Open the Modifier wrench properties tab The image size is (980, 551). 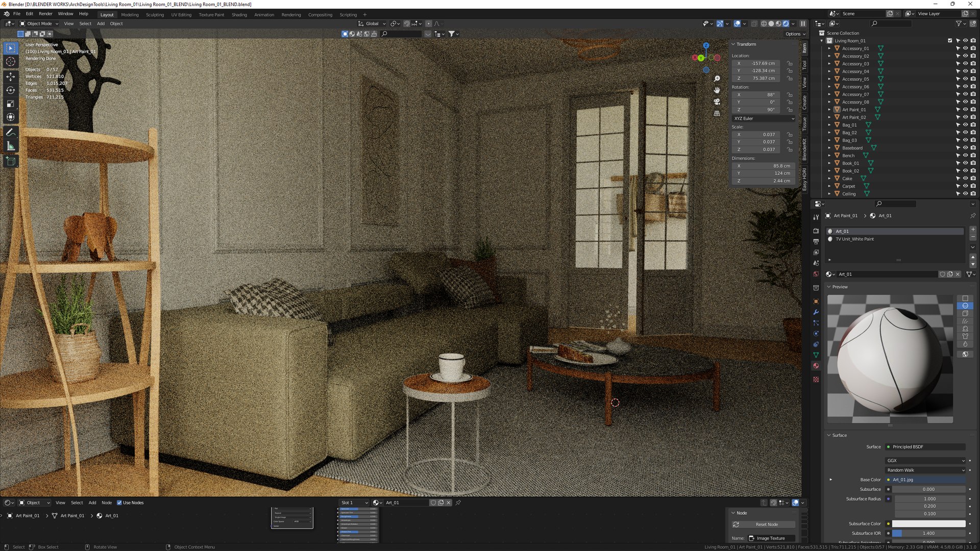click(816, 312)
